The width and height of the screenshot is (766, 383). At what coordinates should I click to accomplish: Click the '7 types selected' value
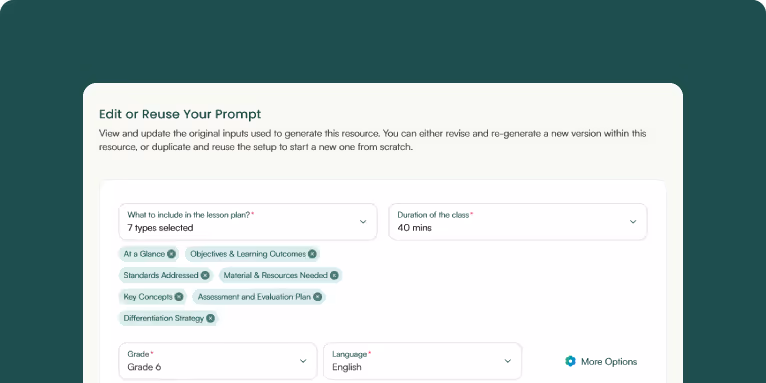tap(160, 228)
